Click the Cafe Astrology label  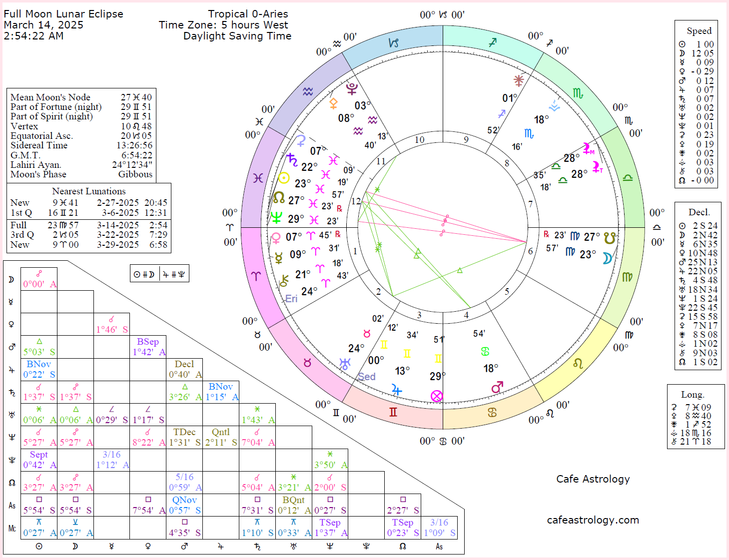point(593,479)
